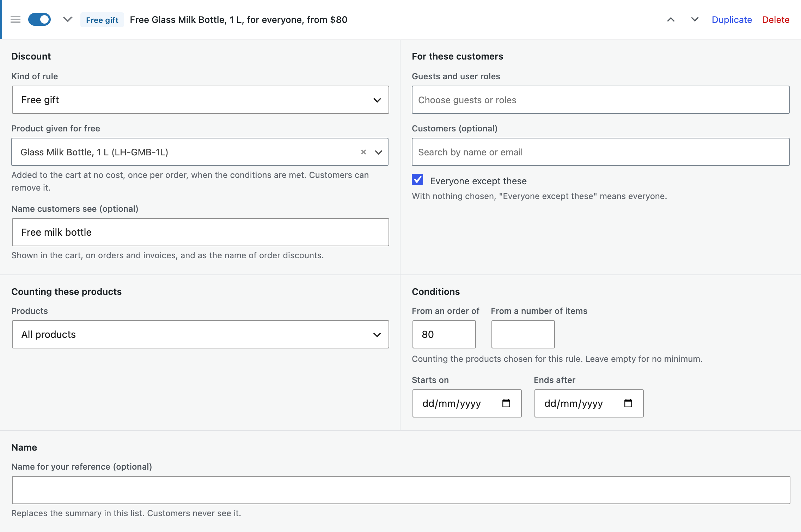Open the Ends after calendar picker
801x532 pixels.
[x=628, y=403]
